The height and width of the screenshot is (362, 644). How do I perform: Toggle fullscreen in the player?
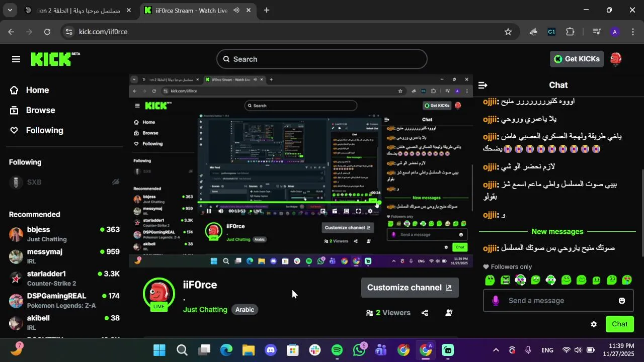(358, 211)
